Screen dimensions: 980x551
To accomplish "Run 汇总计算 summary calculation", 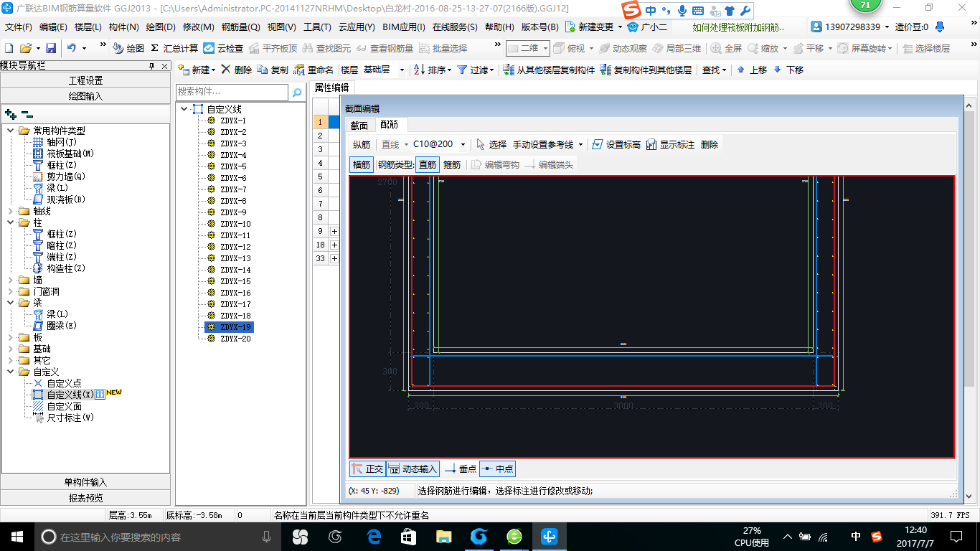I will click(174, 48).
